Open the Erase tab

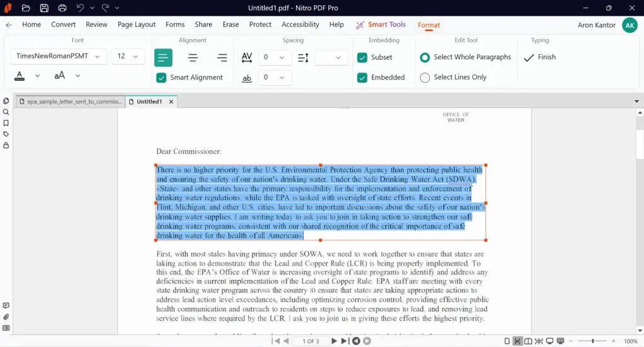[x=231, y=25]
